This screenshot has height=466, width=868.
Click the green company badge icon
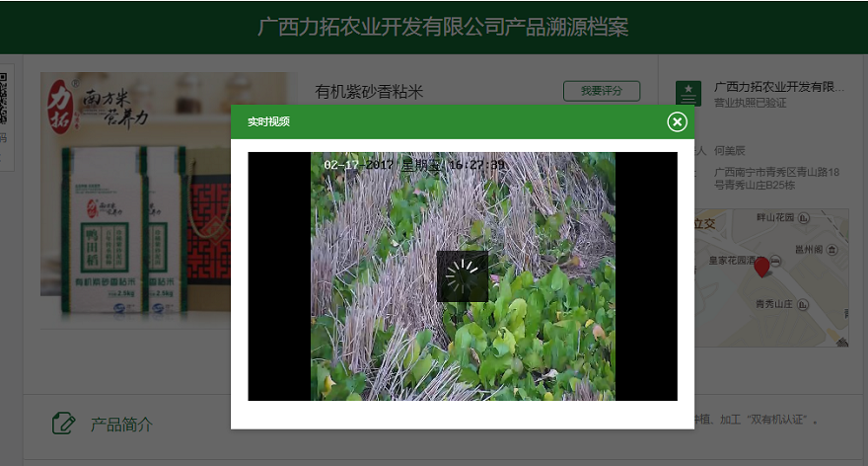688,94
